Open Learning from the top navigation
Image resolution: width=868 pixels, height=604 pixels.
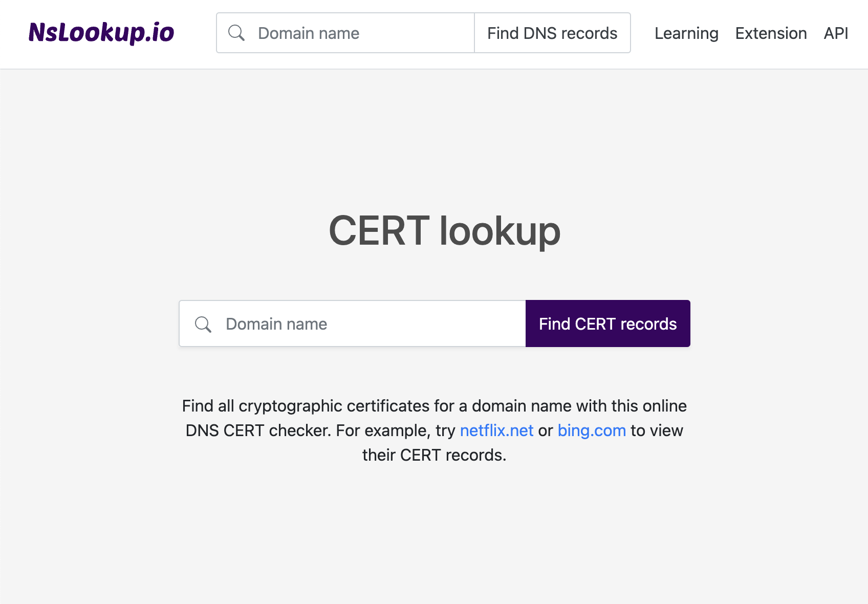686,33
